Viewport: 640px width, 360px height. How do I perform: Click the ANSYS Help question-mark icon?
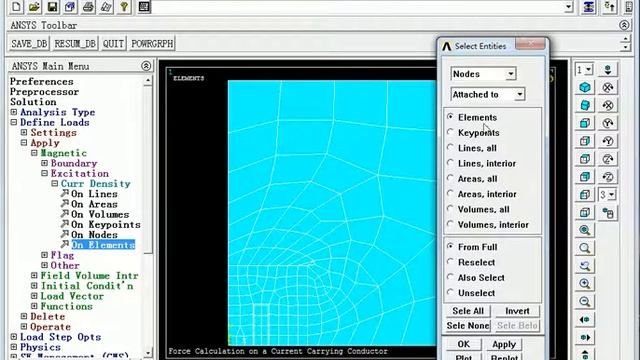point(124,7)
